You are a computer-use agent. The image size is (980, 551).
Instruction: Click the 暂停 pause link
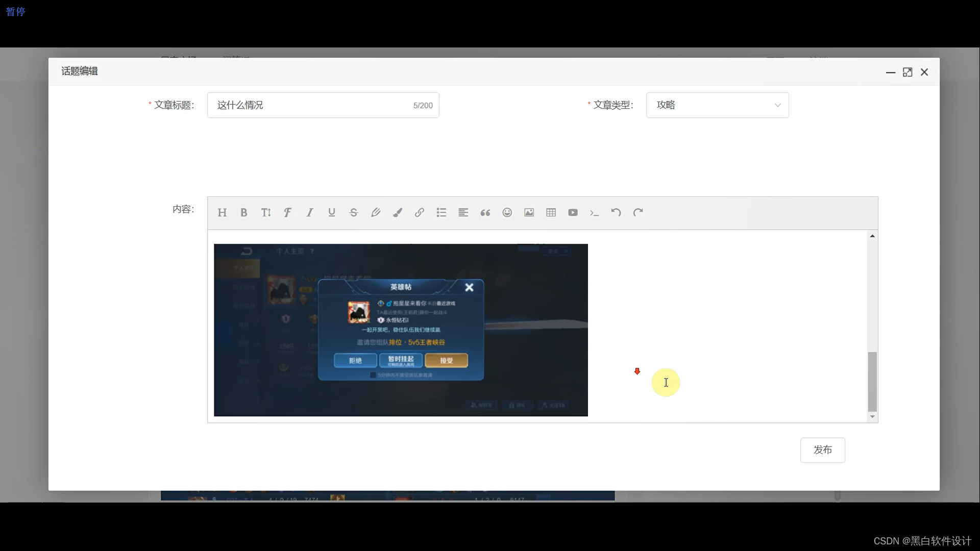click(15, 12)
